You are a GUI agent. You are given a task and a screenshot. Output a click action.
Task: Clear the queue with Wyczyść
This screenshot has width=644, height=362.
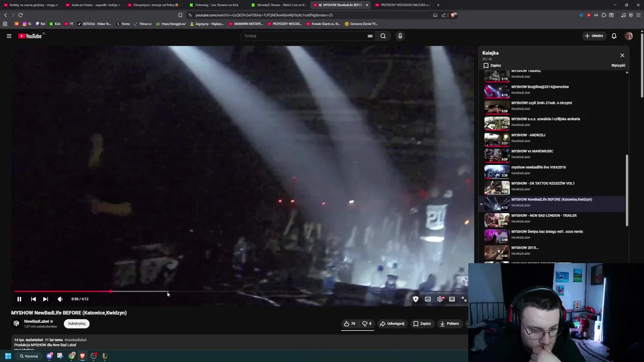(x=618, y=65)
